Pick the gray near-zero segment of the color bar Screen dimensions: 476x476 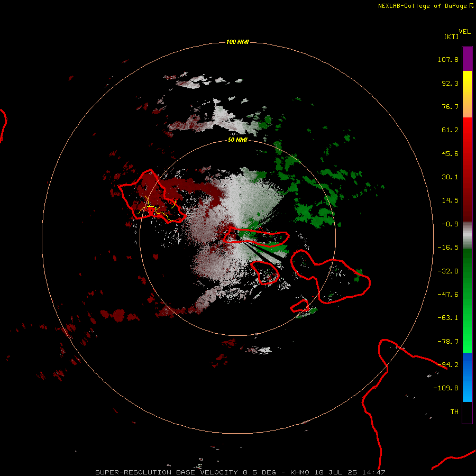click(467, 235)
